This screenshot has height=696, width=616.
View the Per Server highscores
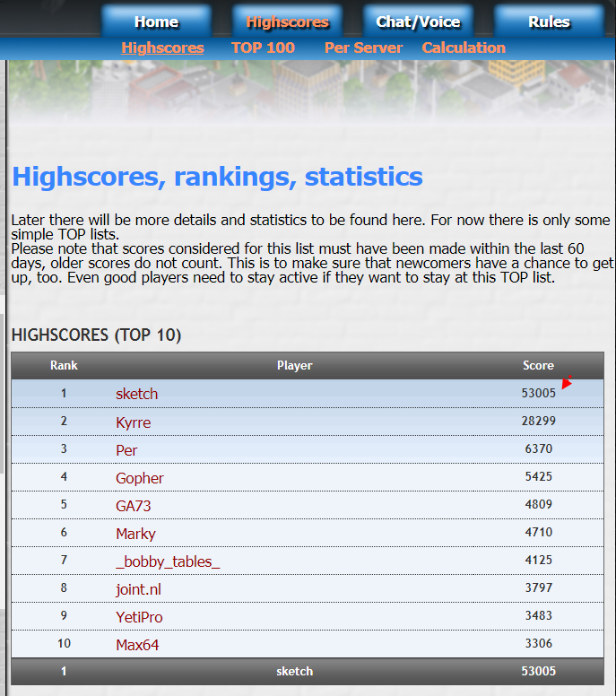pyautogui.click(x=363, y=48)
